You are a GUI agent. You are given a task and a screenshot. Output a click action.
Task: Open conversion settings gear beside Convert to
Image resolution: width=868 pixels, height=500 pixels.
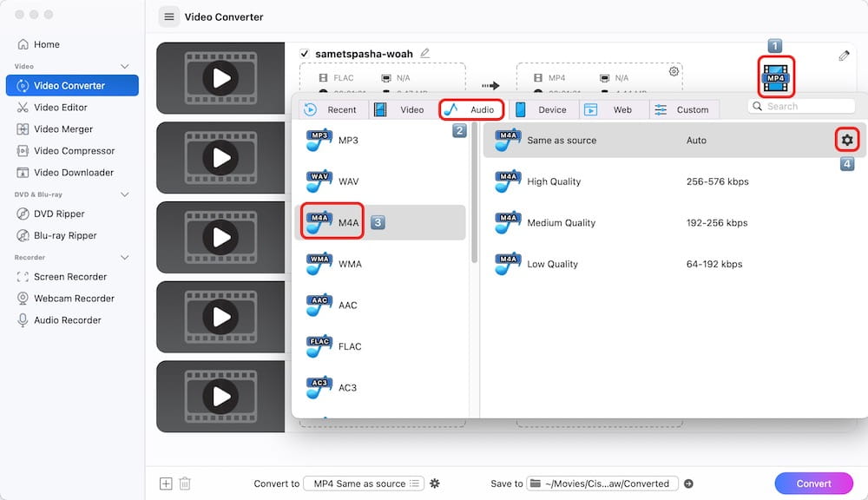pos(435,484)
